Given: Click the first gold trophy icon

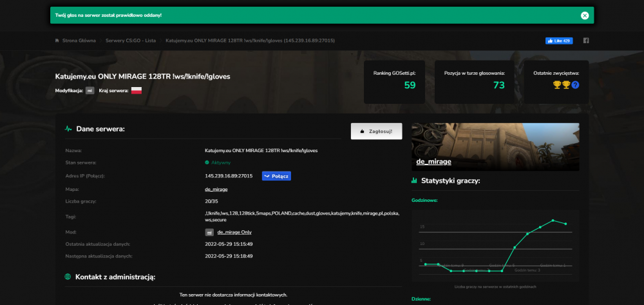Looking at the screenshot, I should 557,85.
